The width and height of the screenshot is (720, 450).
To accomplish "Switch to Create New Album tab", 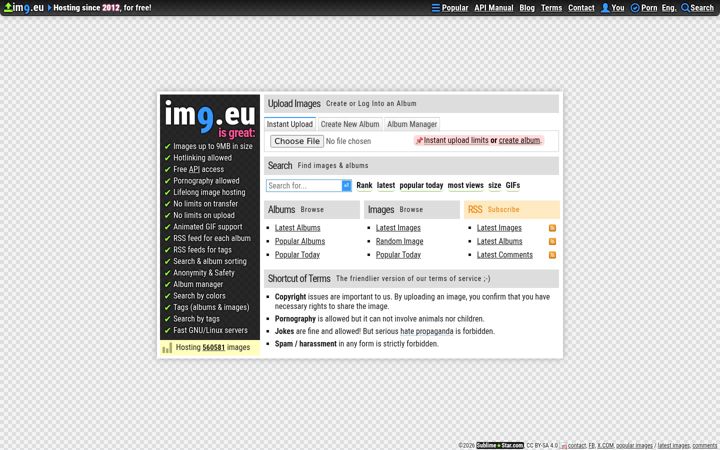I will pyautogui.click(x=350, y=124).
